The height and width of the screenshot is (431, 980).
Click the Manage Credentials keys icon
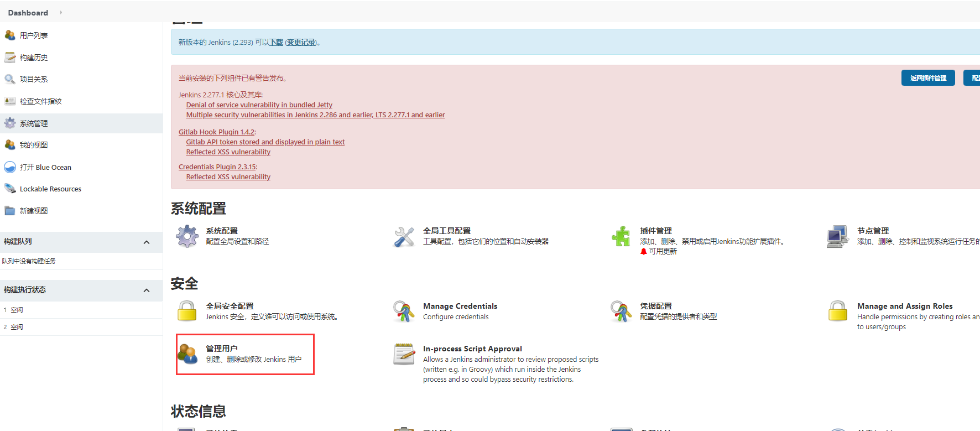click(x=404, y=311)
